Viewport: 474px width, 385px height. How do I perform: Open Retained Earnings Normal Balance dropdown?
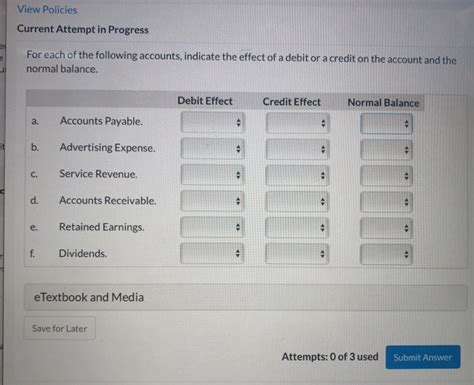pos(386,228)
